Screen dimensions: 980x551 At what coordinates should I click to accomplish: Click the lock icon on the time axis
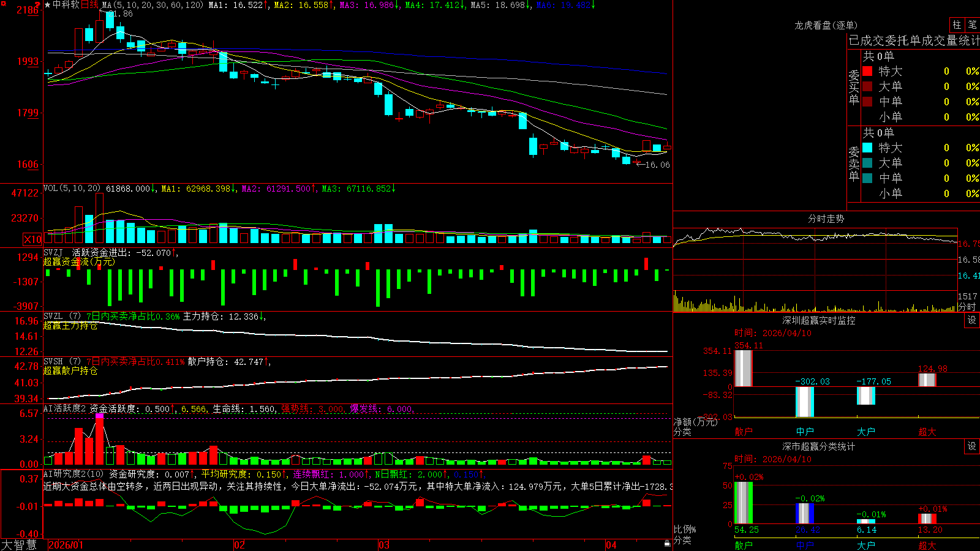668,544
